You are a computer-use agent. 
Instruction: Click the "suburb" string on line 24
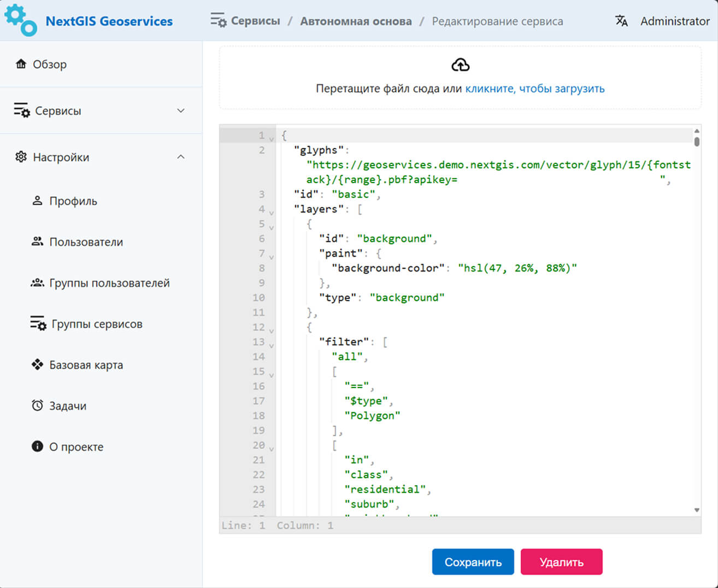click(x=369, y=504)
